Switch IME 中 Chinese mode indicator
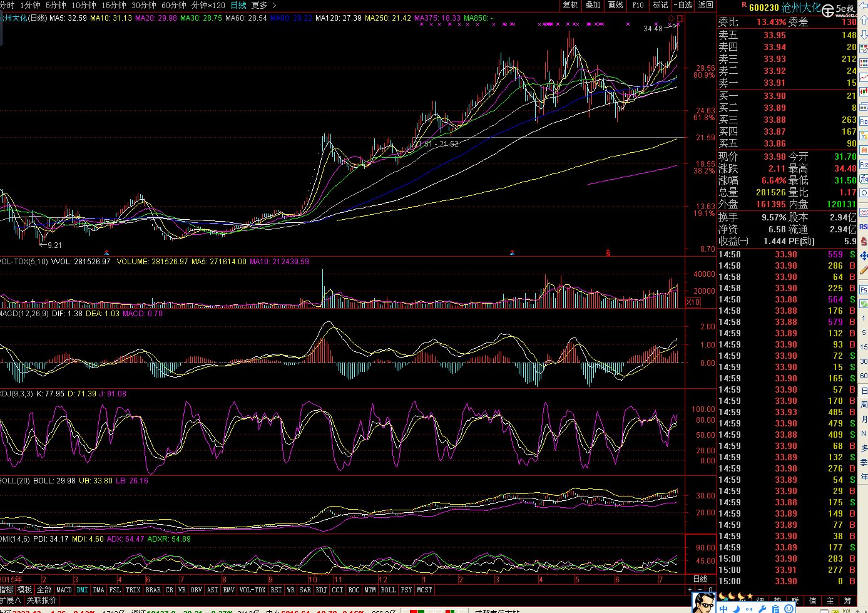The width and height of the screenshot is (868, 613). coord(723,609)
